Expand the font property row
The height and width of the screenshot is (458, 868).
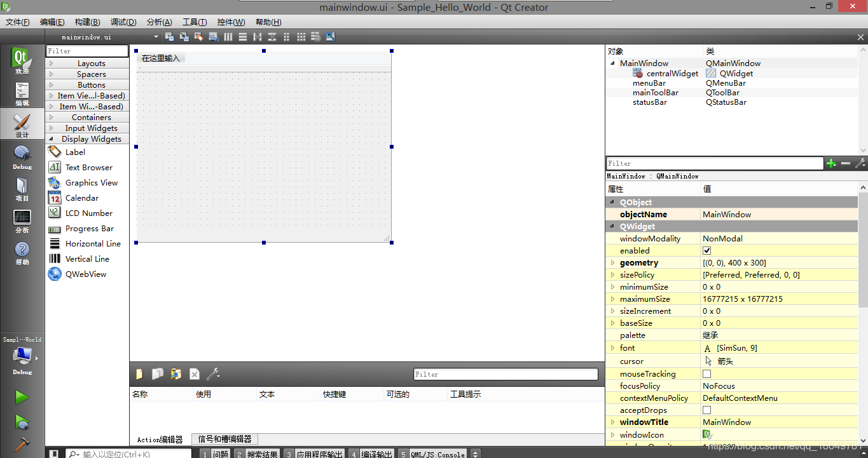613,348
